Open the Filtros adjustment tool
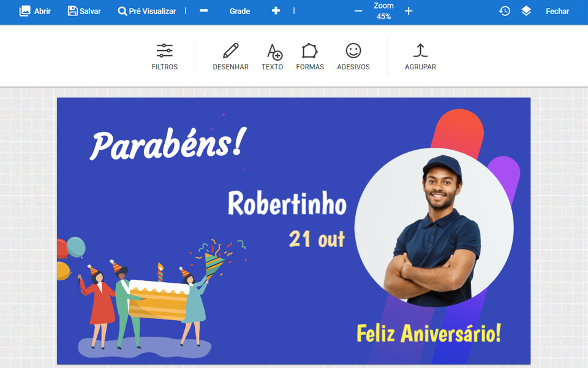 click(164, 57)
